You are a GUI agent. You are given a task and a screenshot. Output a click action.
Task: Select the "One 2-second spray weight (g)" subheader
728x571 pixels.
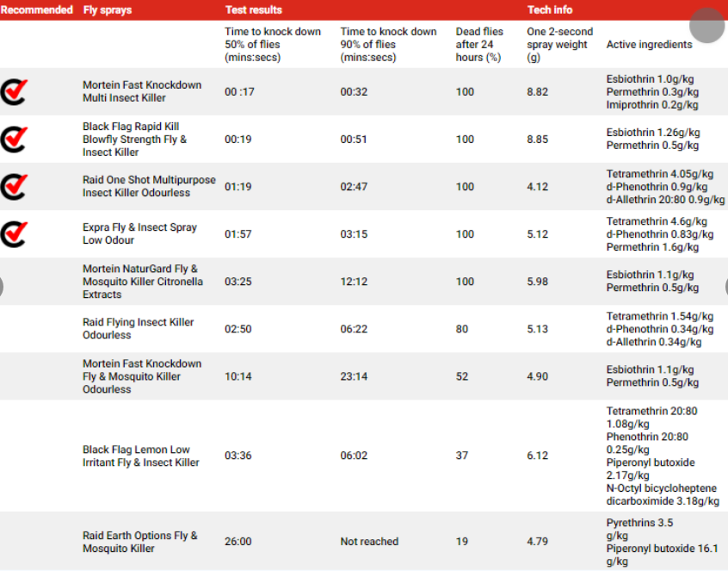click(559, 44)
